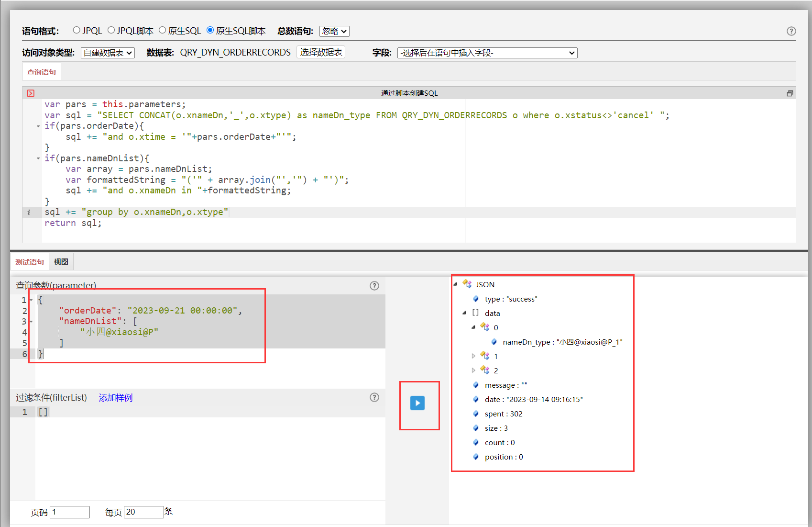Open the 访问对象类型 dropdown
Screen dimensions: 812x527
coord(108,53)
